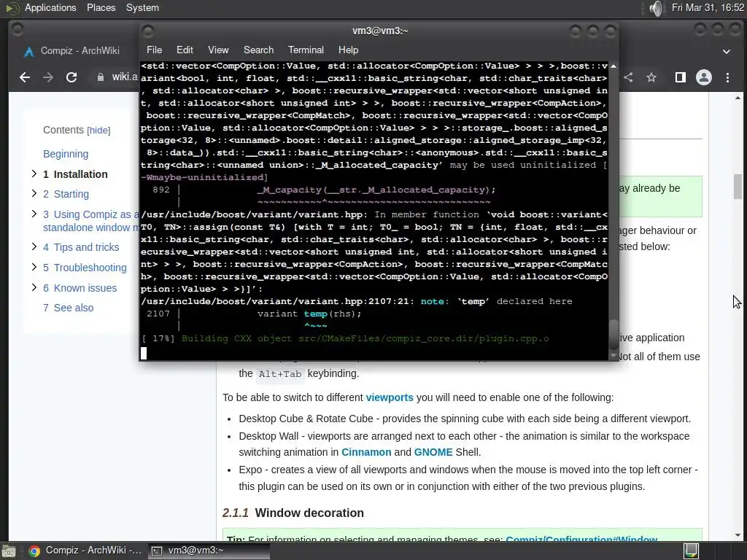Open terminal Help menu
The width and height of the screenshot is (747, 560).
tap(348, 50)
